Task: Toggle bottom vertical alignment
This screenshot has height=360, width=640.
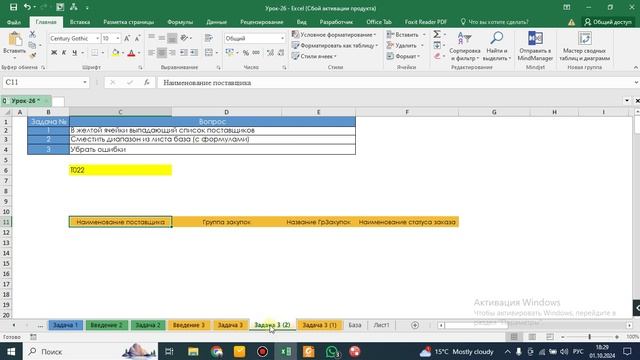Action: (x=172, y=38)
